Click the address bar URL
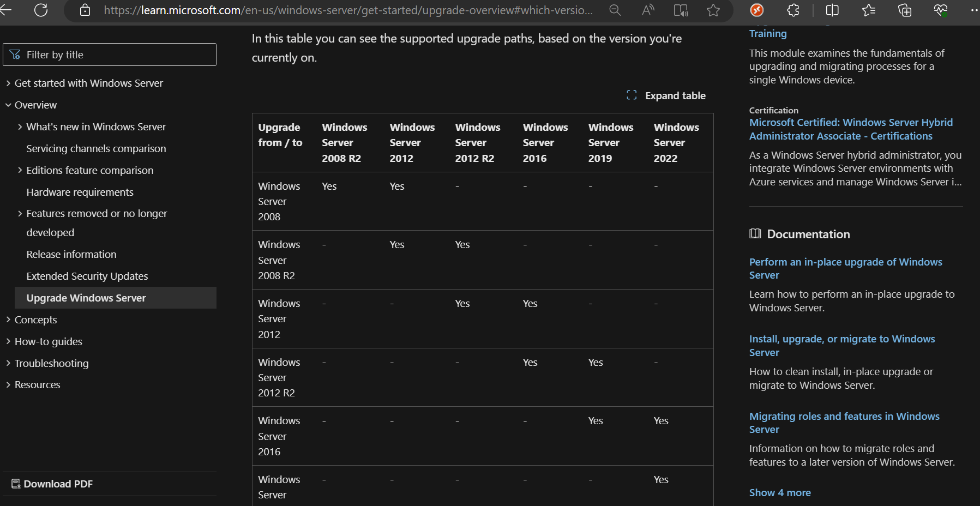The width and height of the screenshot is (980, 506). coord(348,10)
